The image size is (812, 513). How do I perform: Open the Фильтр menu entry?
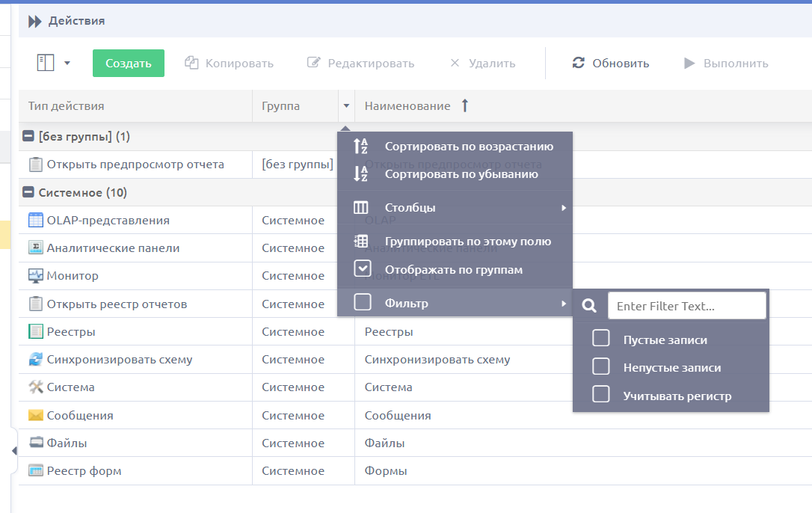[x=455, y=303]
